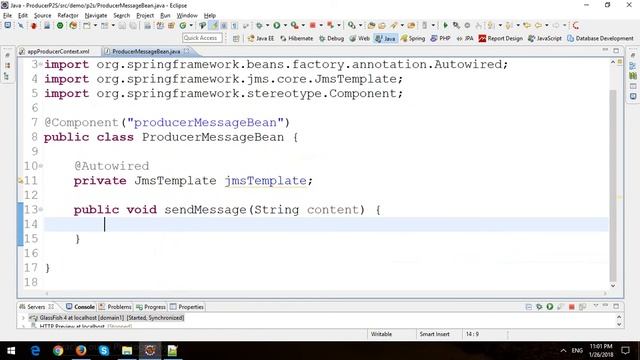The width and height of the screenshot is (640, 360).
Task: Open the Run button dropdown arrow
Action: [285, 25]
